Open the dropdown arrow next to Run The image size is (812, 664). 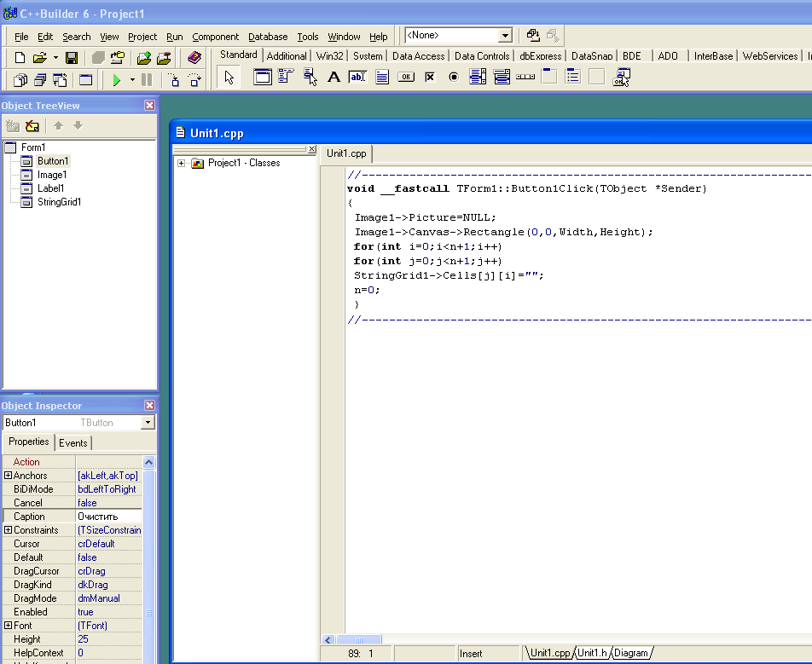pyautogui.click(x=132, y=80)
